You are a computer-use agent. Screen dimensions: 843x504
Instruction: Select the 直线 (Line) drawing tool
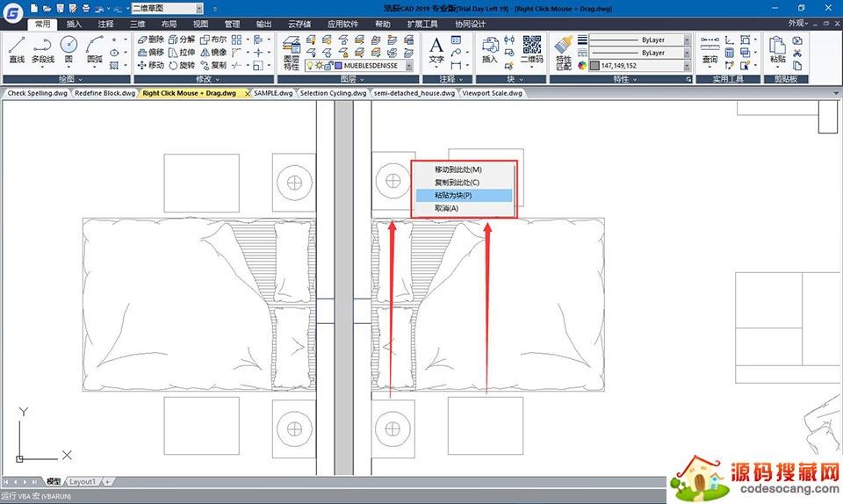click(17, 49)
